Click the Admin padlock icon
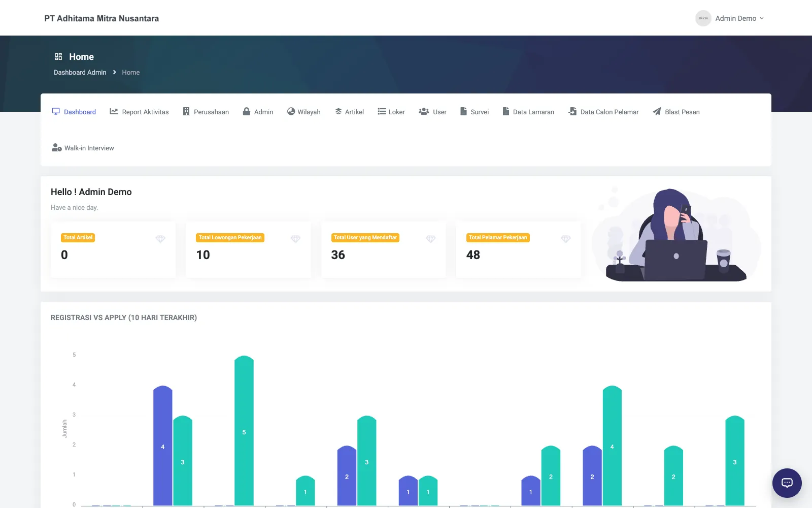The width and height of the screenshot is (812, 508). click(x=247, y=112)
